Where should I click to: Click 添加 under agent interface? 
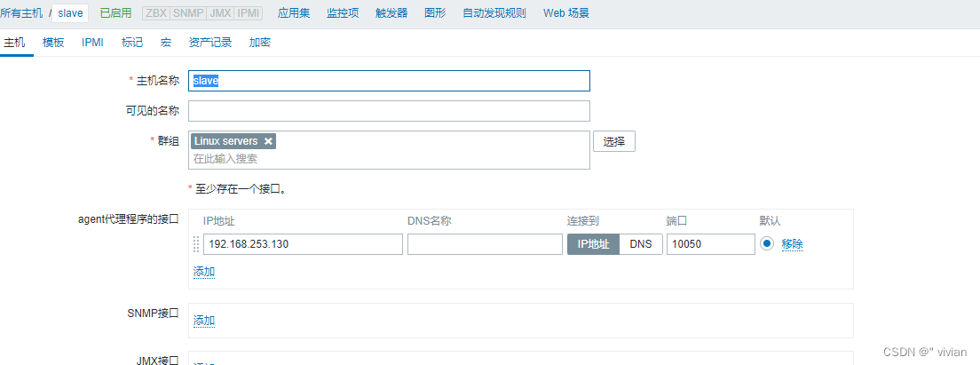tap(204, 272)
